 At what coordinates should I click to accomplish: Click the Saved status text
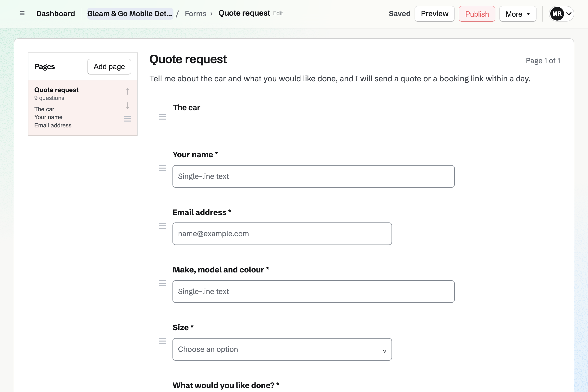[400, 13]
